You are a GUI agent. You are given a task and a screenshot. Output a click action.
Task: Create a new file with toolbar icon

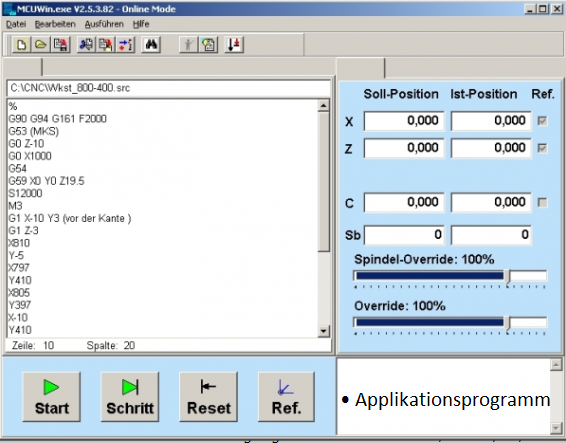click(x=21, y=45)
